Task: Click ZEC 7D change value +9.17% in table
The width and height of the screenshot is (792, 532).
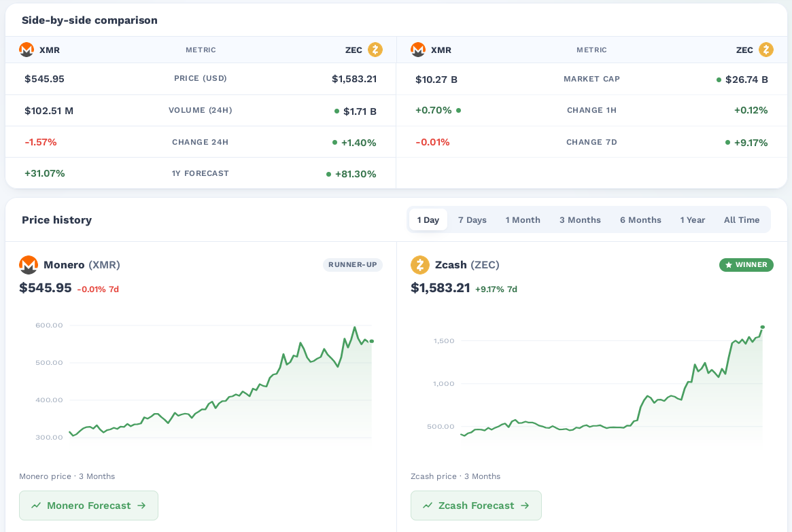Action: click(751, 142)
